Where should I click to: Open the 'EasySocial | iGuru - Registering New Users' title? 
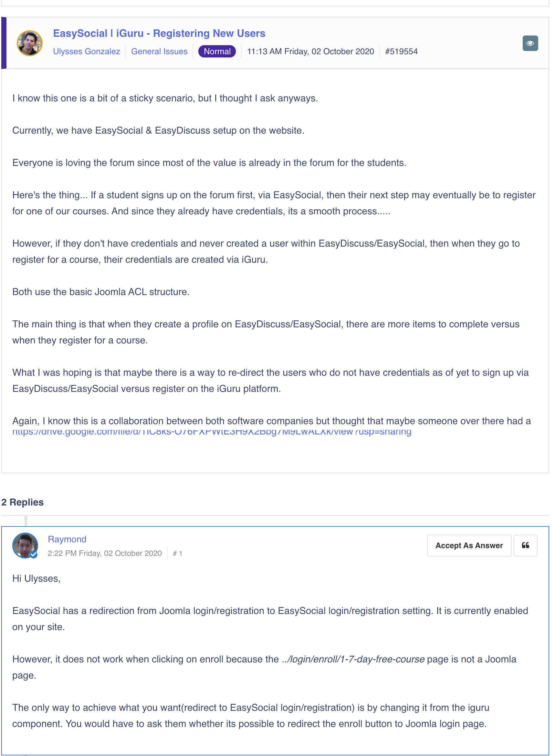(159, 33)
